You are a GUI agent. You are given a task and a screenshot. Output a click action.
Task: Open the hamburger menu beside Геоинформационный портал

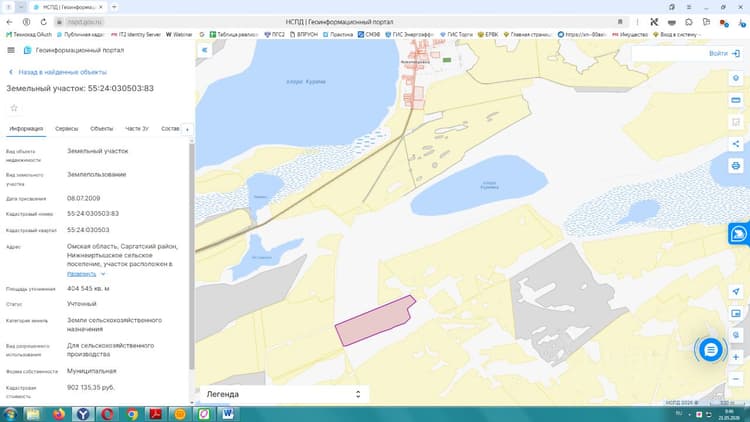11,50
